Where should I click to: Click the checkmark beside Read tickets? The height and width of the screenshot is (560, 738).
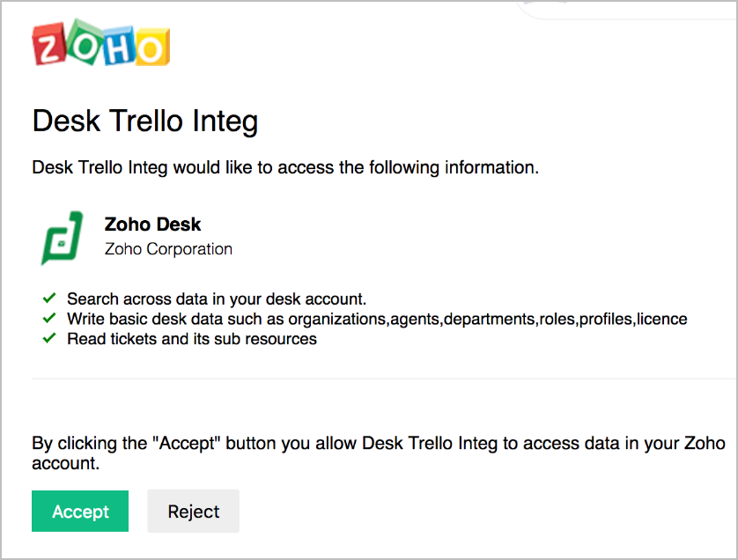(49, 338)
